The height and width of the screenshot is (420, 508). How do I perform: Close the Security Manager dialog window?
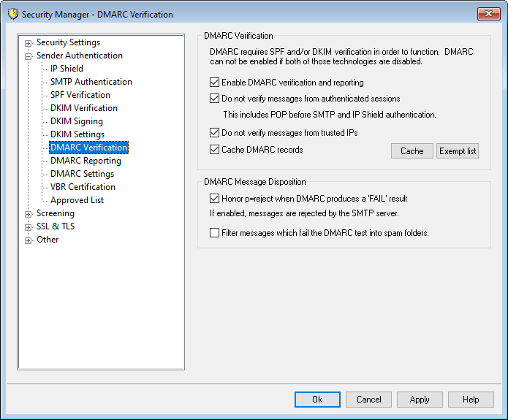coord(488,14)
